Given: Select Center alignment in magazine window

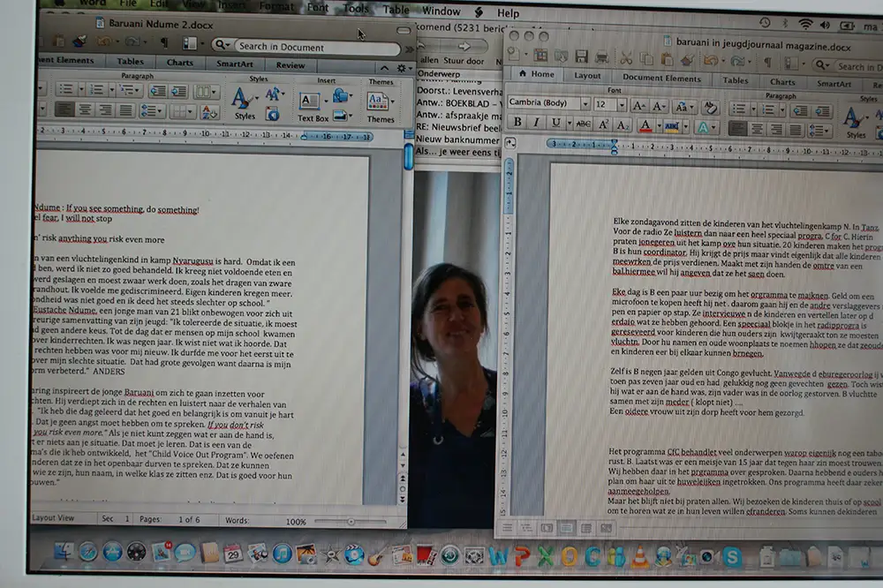Looking at the screenshot, I should (757, 130).
